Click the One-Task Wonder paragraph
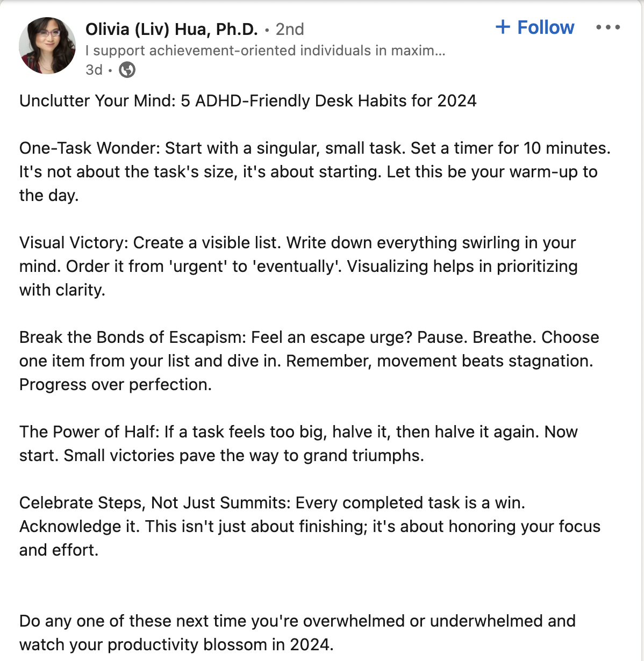The height and width of the screenshot is (661, 644). point(315,172)
